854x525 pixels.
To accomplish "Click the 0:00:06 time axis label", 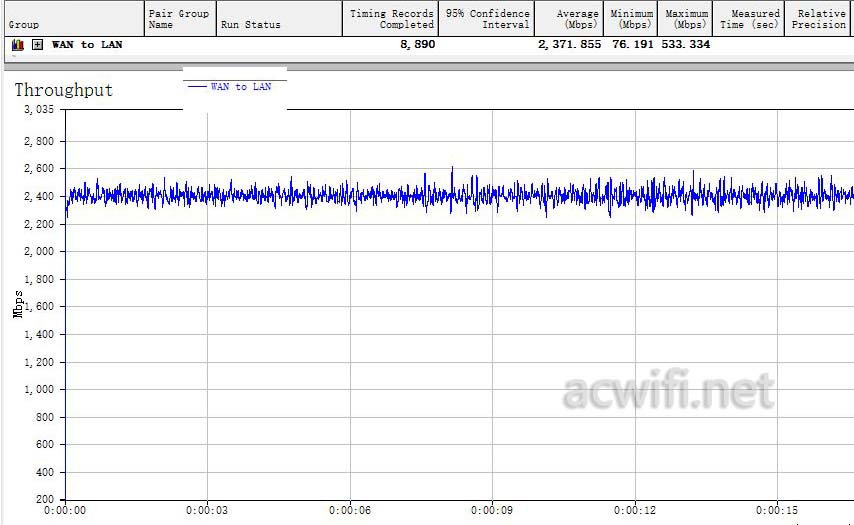I will (x=350, y=510).
